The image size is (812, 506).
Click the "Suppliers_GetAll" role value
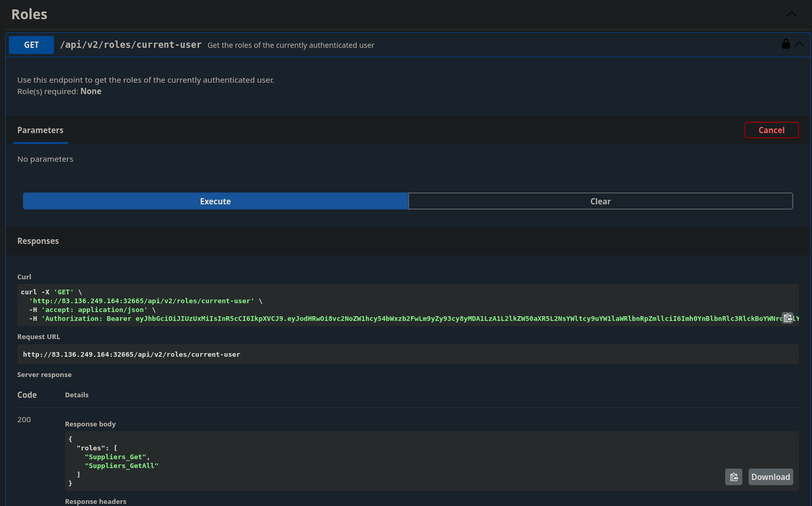tap(122, 466)
